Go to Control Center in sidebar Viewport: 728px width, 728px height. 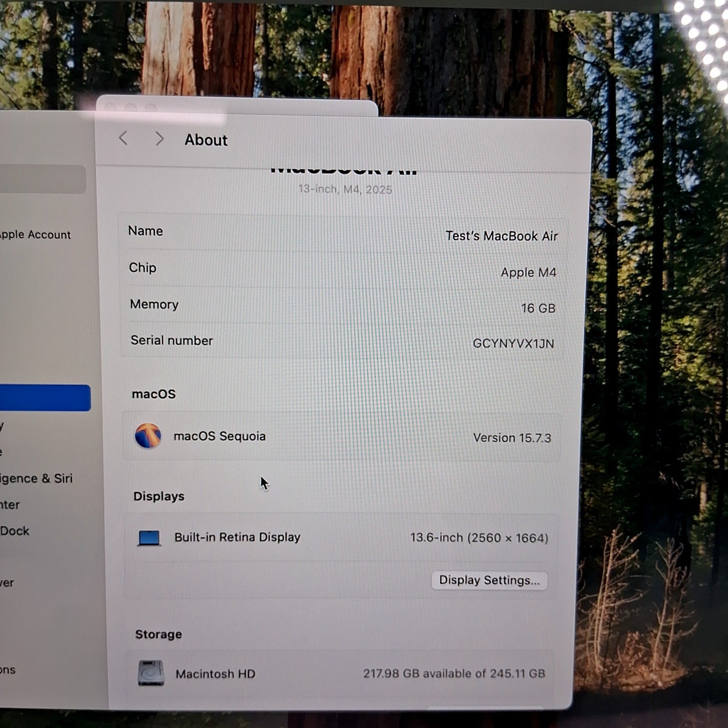(x=10, y=505)
